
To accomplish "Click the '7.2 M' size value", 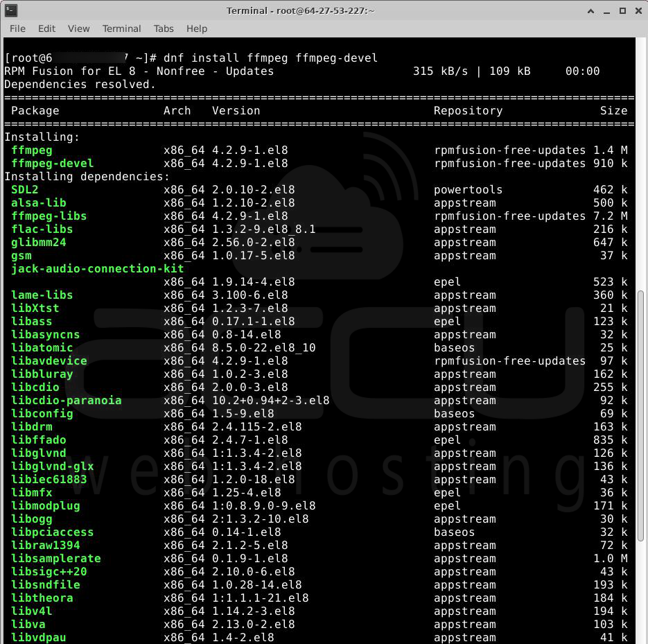I will pos(611,216).
